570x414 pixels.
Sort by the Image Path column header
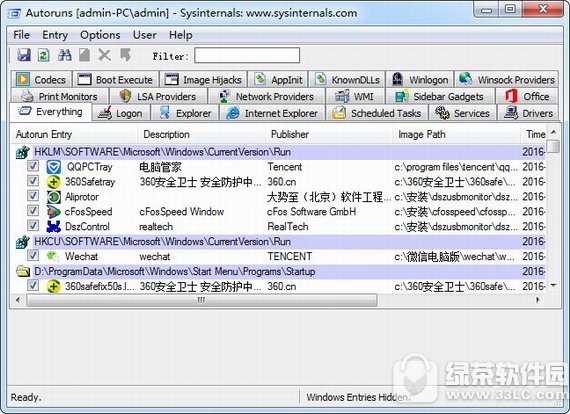[x=457, y=134]
